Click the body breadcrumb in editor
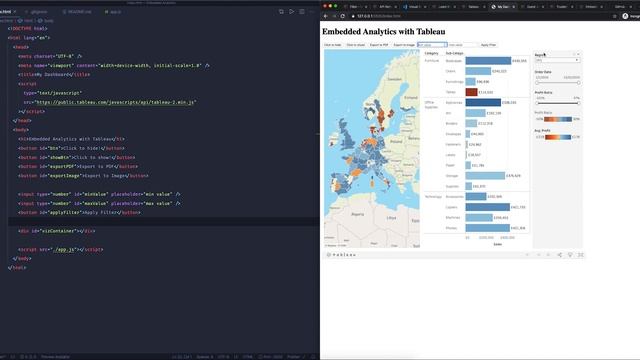Screen dimensions: 640x360 49,20
